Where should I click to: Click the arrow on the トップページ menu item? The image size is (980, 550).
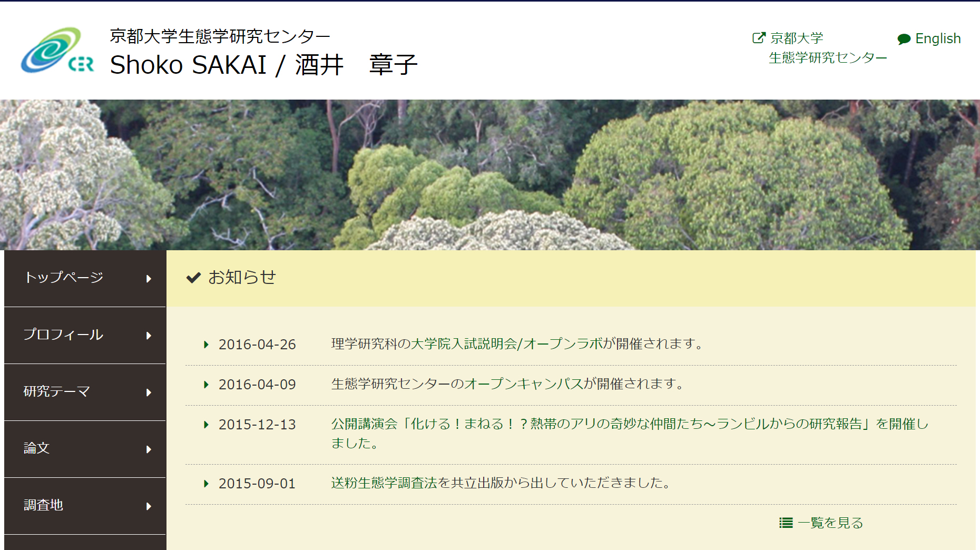click(149, 279)
